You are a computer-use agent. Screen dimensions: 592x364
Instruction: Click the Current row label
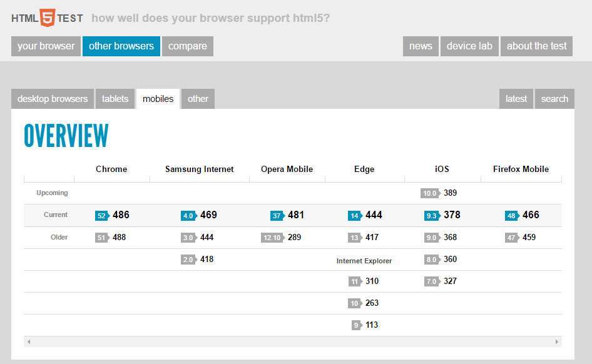(56, 215)
